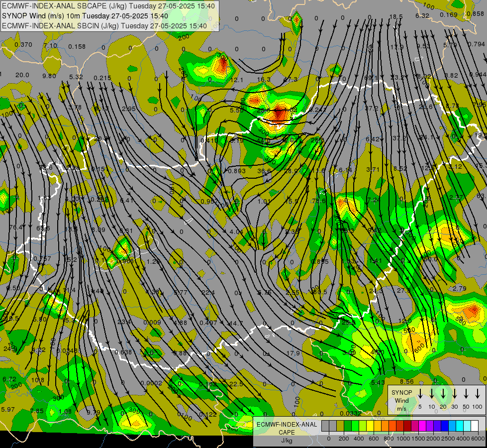Click the 6000 label on CAPE scale
Viewport: 487px width, 448px height.
point(478,439)
